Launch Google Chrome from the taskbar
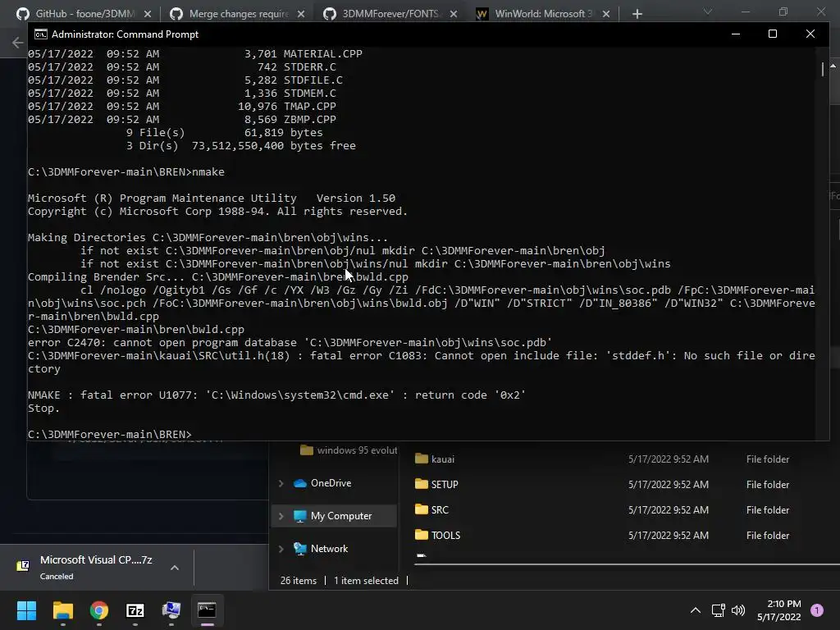Viewport: 840px width, 630px height. click(x=99, y=610)
